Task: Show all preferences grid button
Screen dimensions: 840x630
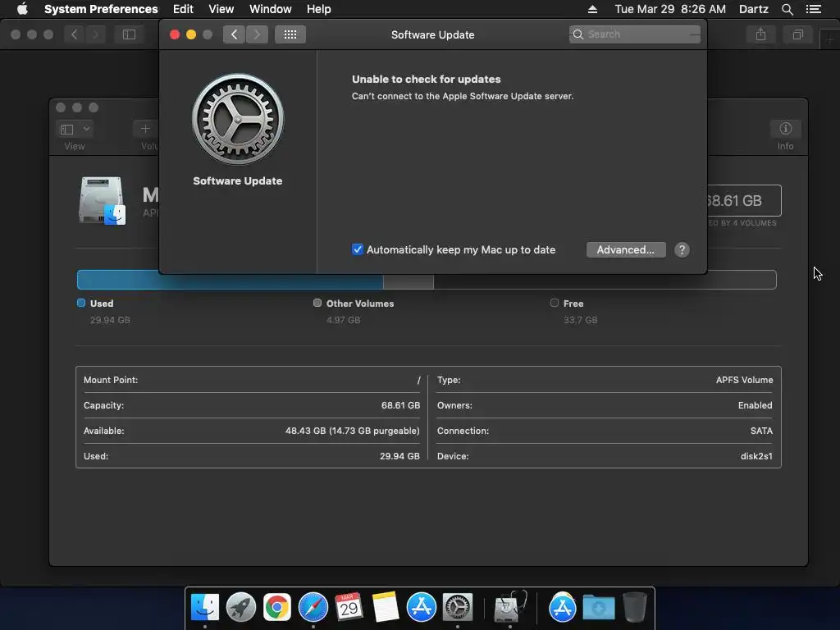Action: 290,34
